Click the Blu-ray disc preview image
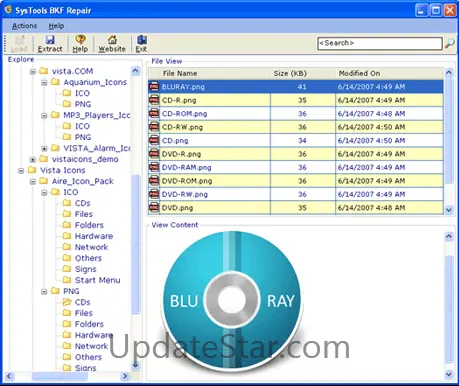 tap(232, 301)
